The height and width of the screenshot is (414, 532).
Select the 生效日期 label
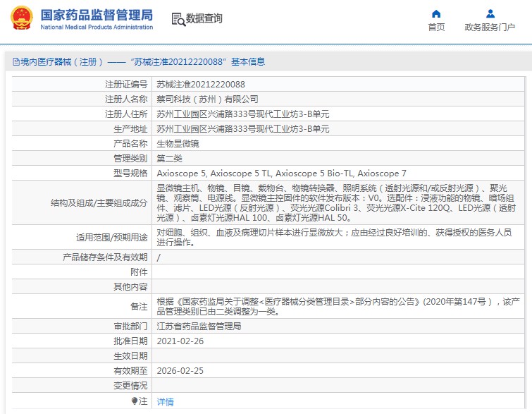coord(130,356)
